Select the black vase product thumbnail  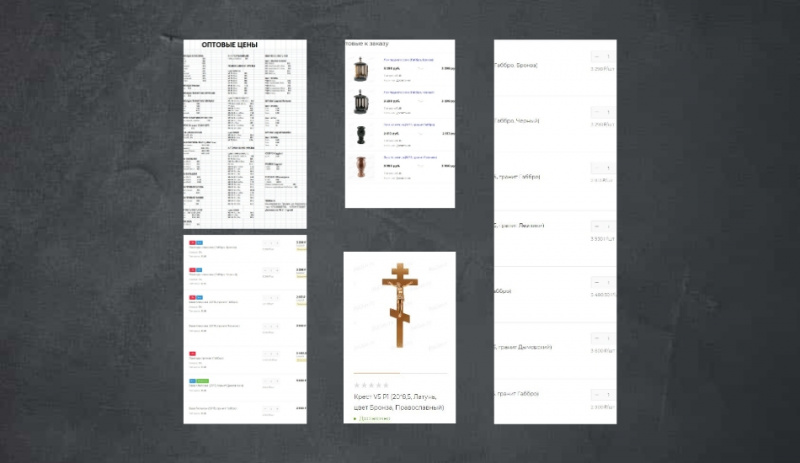coord(362,135)
